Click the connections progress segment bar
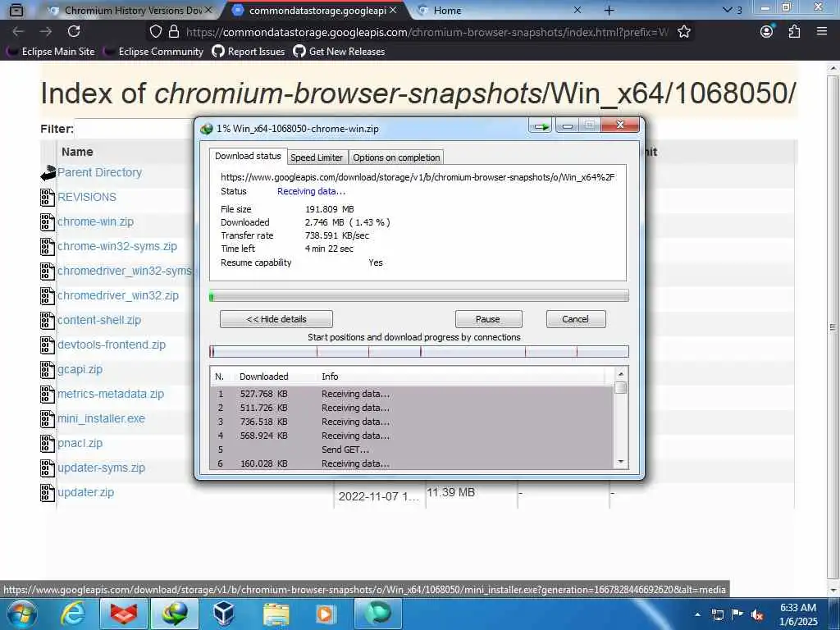This screenshot has height=630, width=840. coord(419,351)
